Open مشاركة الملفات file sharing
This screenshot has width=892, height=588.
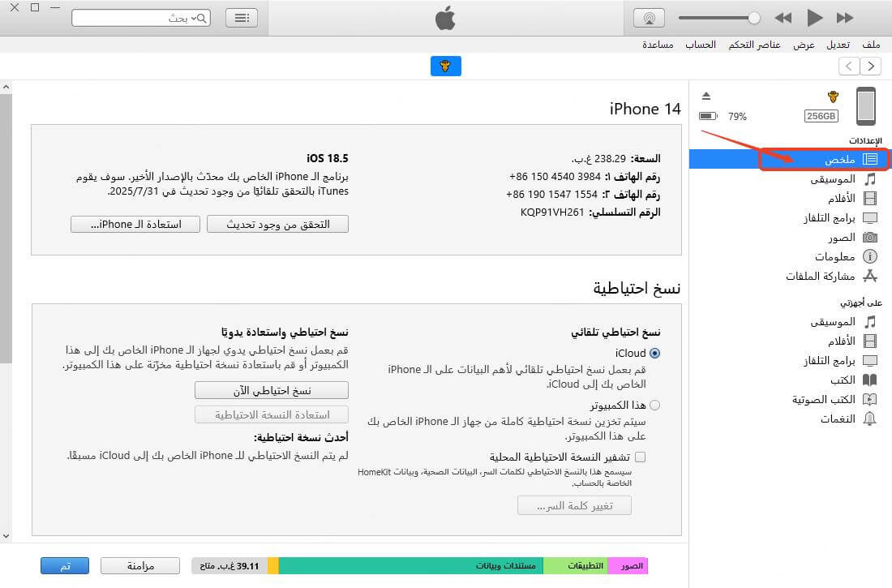coord(831,276)
